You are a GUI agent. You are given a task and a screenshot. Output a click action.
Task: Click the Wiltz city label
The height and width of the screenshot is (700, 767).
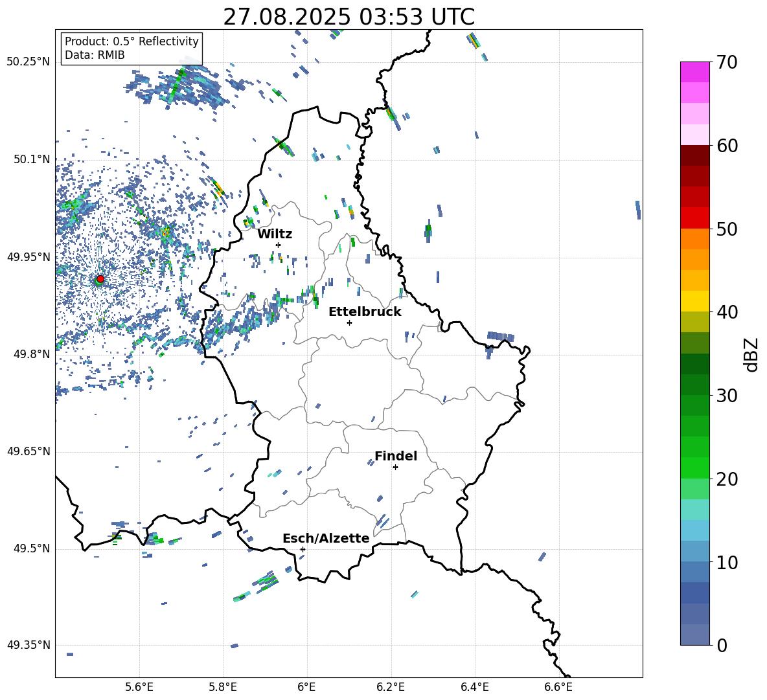(x=275, y=234)
